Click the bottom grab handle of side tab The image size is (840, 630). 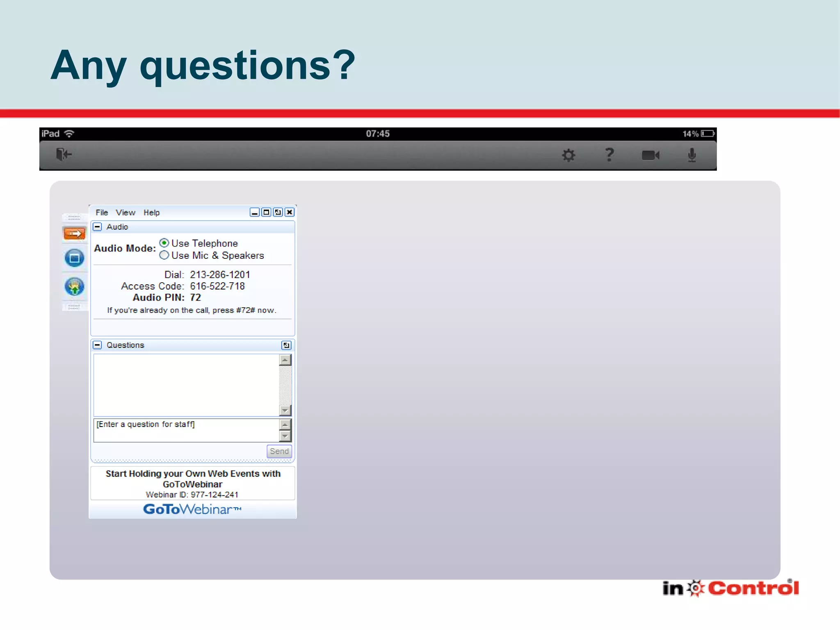click(74, 306)
